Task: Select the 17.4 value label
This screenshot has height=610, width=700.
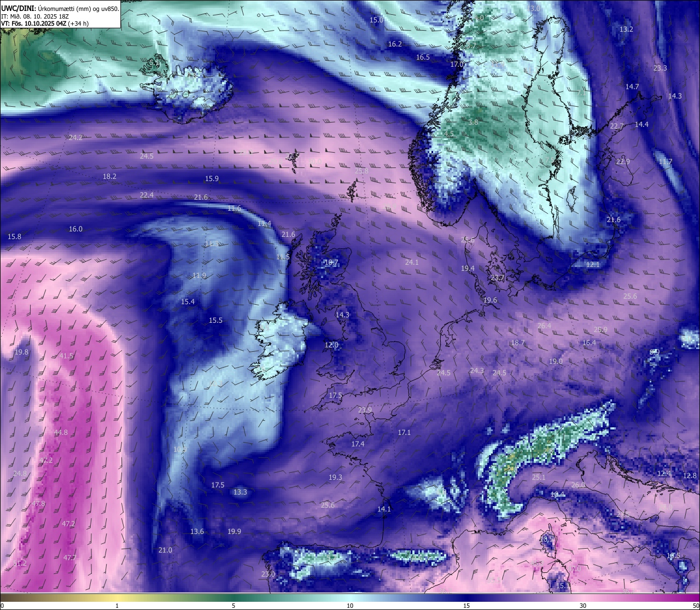Action: pyautogui.click(x=358, y=444)
